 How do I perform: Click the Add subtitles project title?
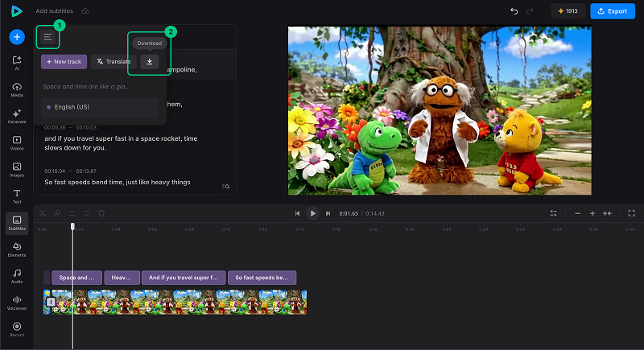[x=54, y=11]
